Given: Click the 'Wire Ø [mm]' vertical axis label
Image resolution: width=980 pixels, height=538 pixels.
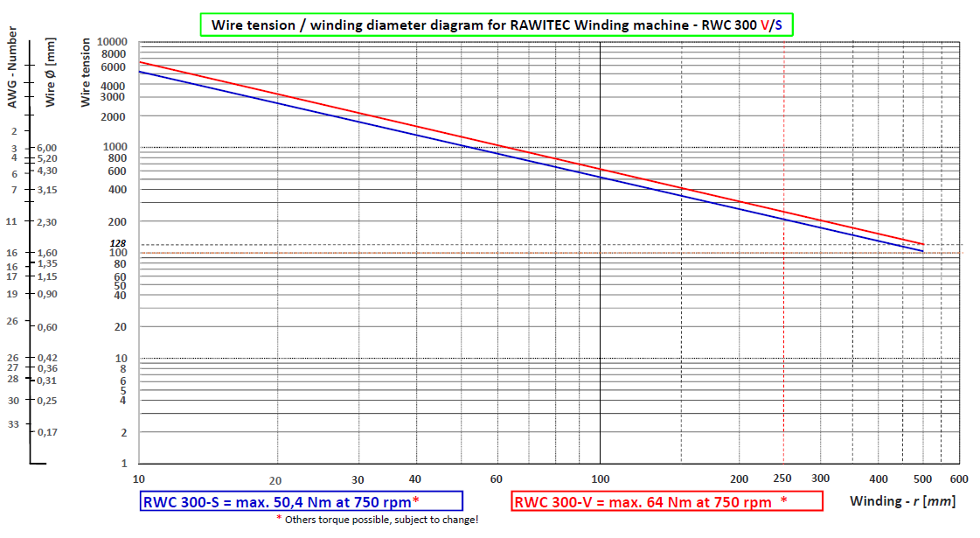Looking at the screenshot, I should pos(51,72).
